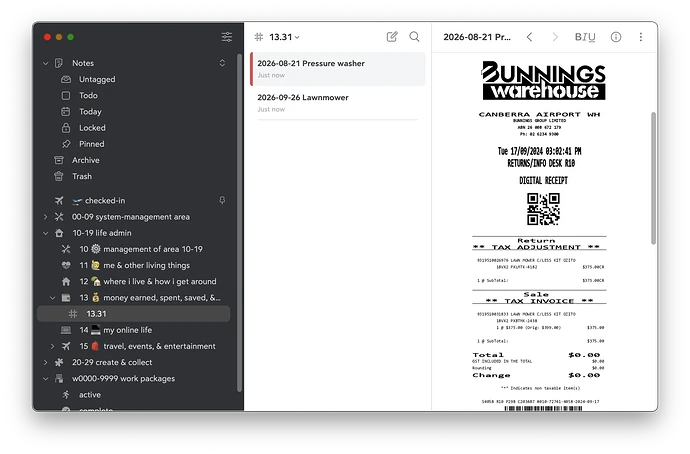Click the QR code on receipt
Image resolution: width=690 pixels, height=454 pixels.
coord(543,209)
